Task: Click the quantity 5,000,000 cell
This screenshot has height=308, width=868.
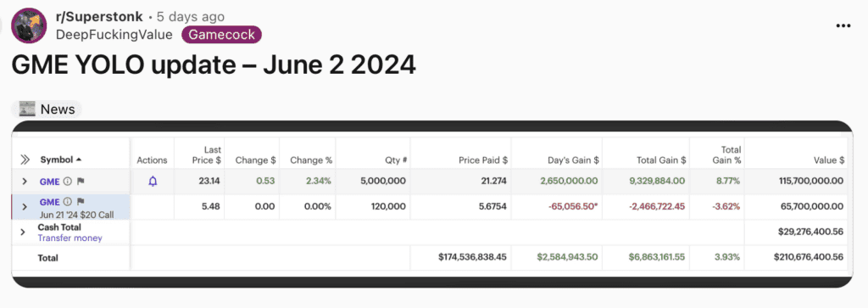Action: [x=382, y=181]
